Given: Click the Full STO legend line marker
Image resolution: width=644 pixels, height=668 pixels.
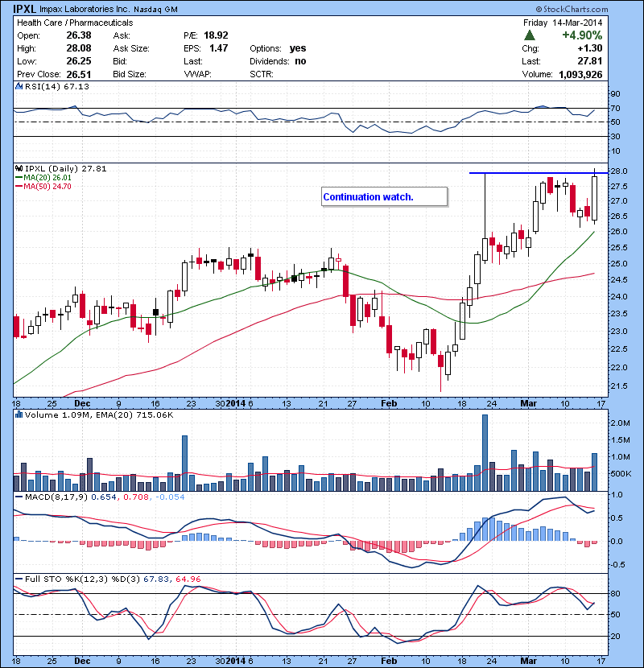Looking at the screenshot, I should click(x=20, y=579).
